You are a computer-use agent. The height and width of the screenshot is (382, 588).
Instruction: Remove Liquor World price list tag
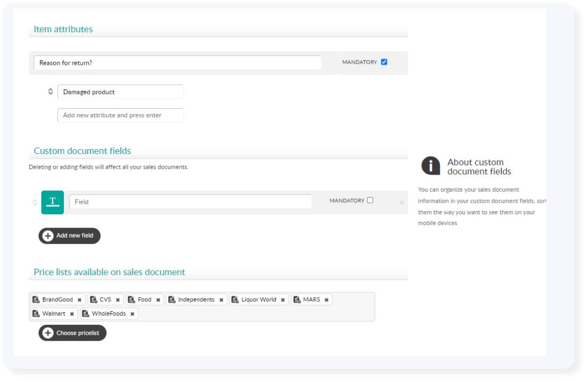[x=283, y=300]
